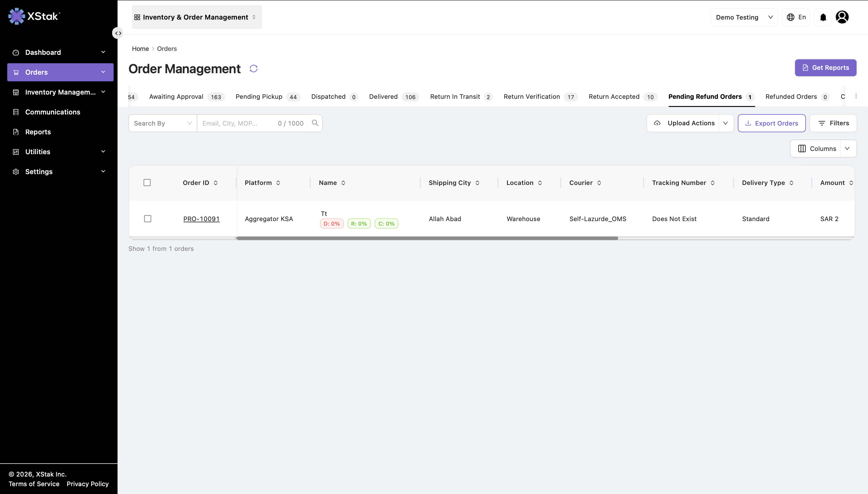
Task: Click the refresh icon beside Order Management
Action: (x=253, y=69)
